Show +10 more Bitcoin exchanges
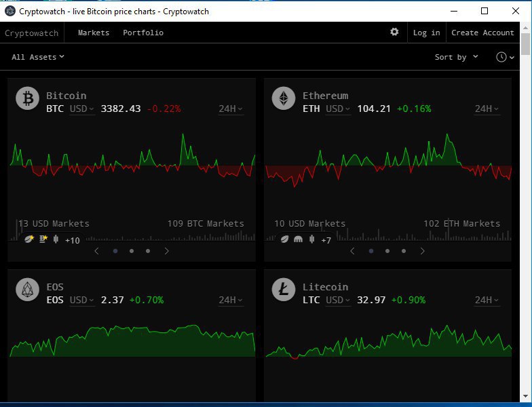 (72, 240)
